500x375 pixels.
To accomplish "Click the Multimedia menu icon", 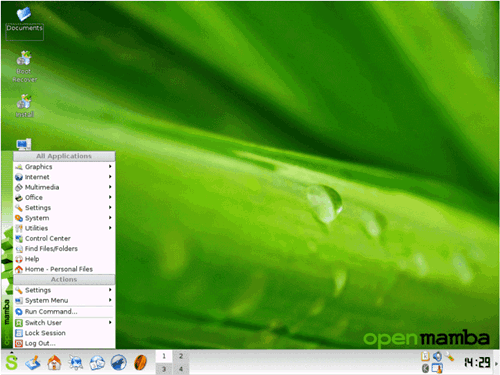I will [x=19, y=187].
